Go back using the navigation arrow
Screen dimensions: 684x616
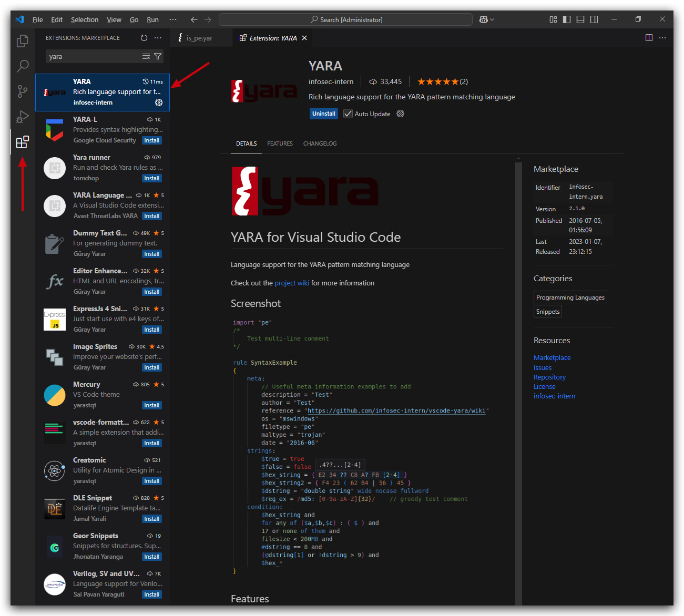point(194,19)
